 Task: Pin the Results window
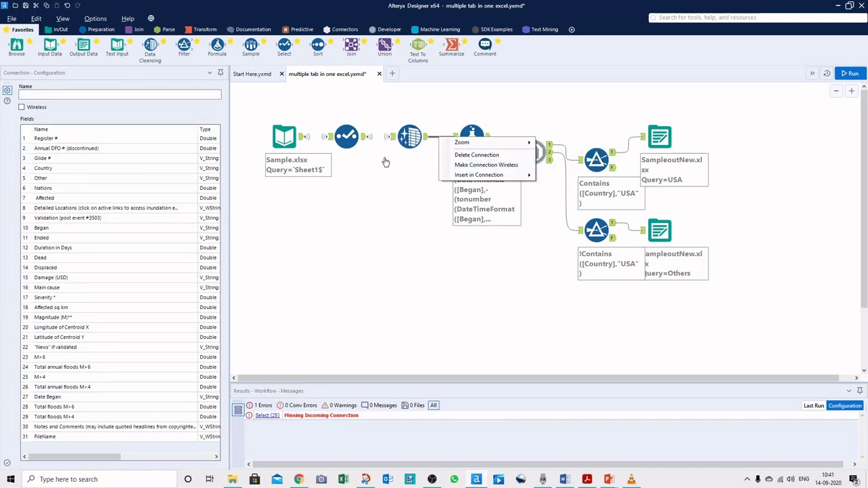[x=860, y=390]
